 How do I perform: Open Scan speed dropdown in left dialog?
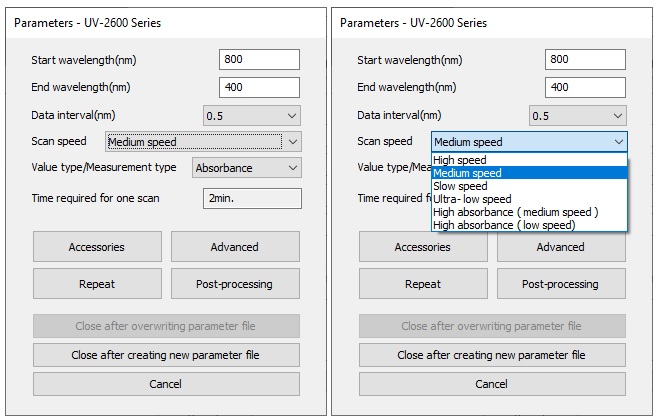click(x=203, y=142)
